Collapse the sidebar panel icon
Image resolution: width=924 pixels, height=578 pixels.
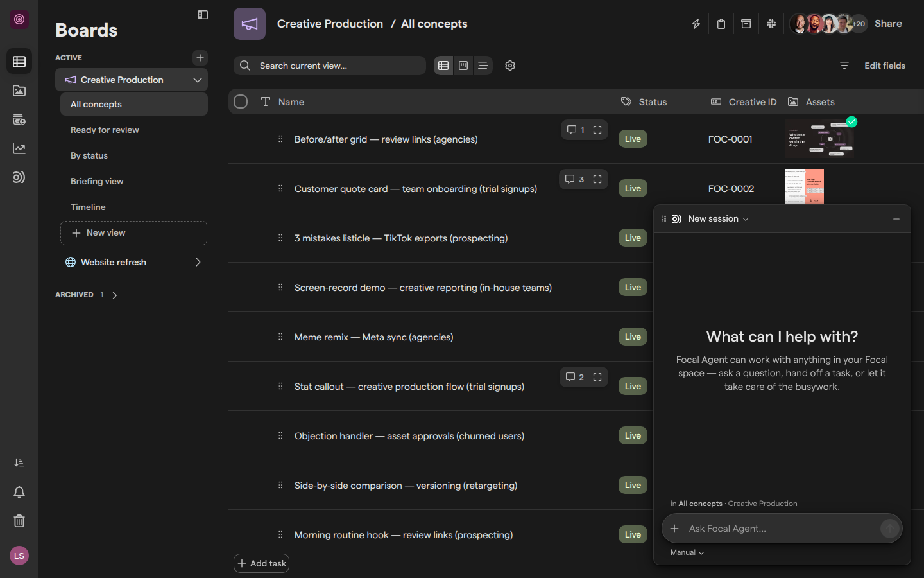203,15
